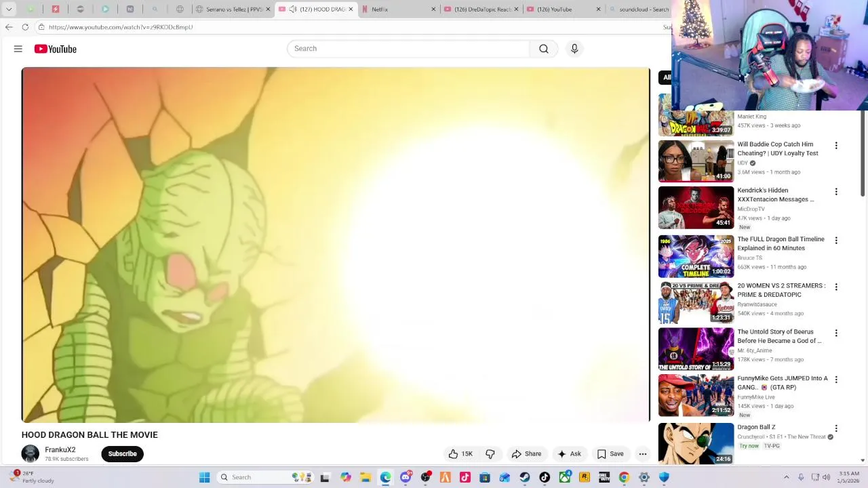Dislike the video
Image resolution: width=868 pixels, height=488 pixels.
click(x=490, y=454)
